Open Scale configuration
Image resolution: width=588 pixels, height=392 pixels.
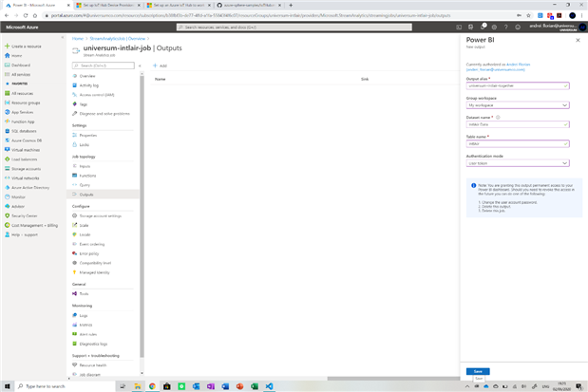[x=84, y=225]
